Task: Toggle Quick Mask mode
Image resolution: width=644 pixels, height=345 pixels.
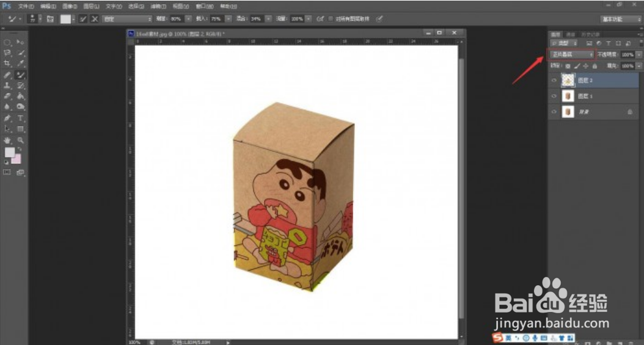Action: 7,172
